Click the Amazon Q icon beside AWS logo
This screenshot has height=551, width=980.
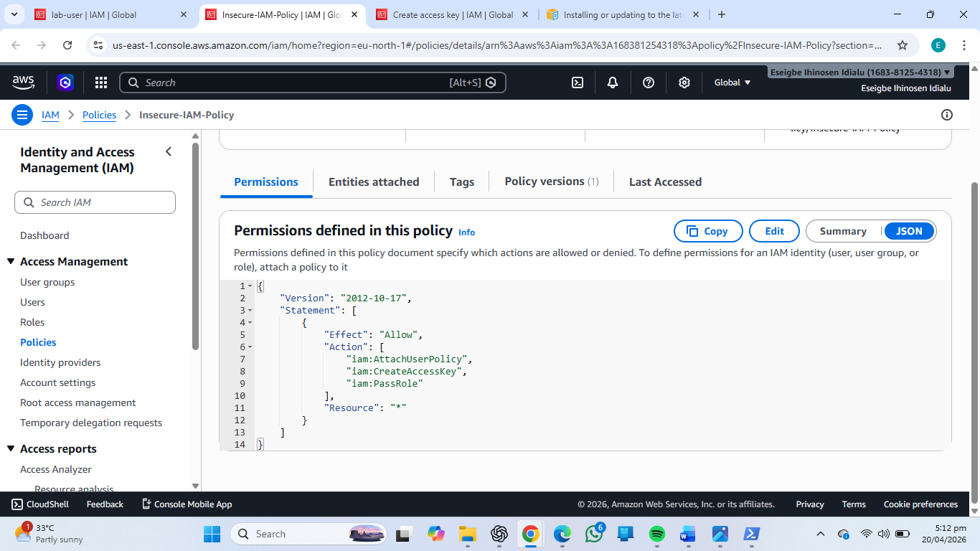[x=66, y=83]
